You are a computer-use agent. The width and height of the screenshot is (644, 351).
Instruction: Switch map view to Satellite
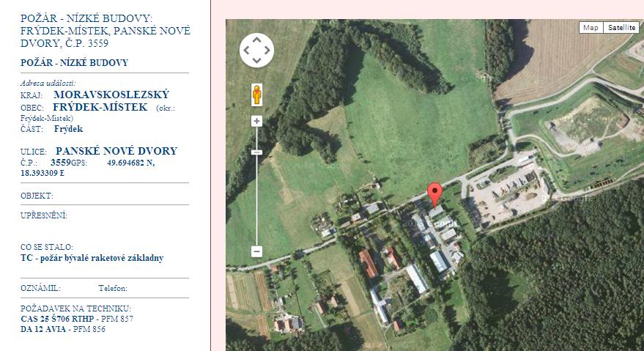(621, 28)
